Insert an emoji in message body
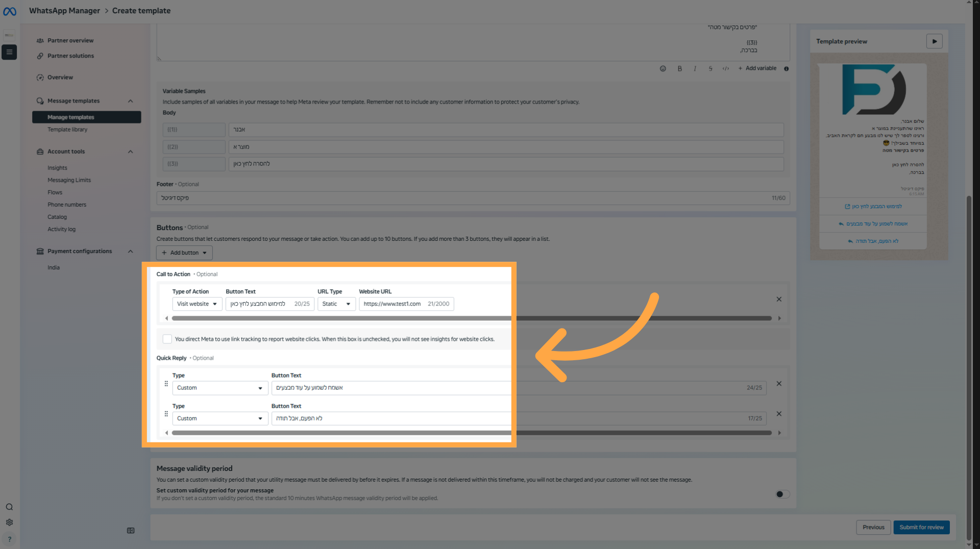Image resolution: width=980 pixels, height=549 pixels. pos(663,68)
